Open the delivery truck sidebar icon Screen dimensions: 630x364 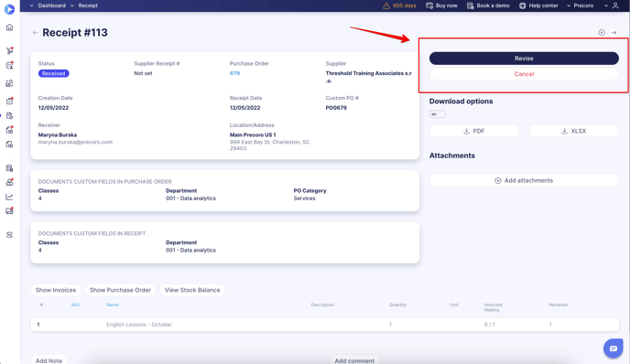tap(10, 210)
